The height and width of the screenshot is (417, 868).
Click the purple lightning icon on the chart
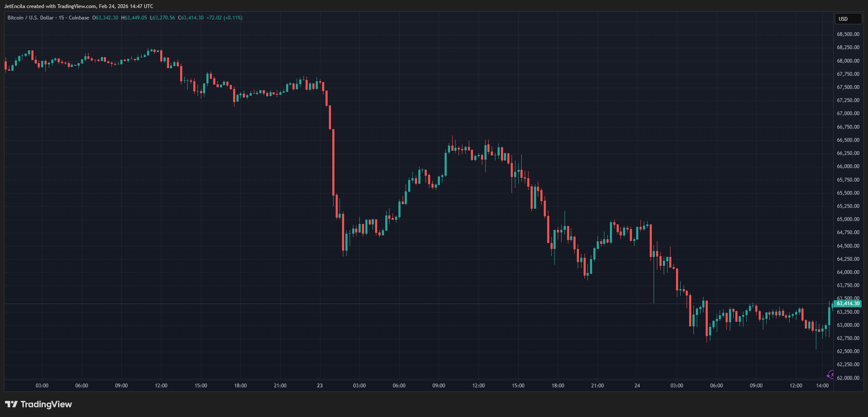point(830,375)
